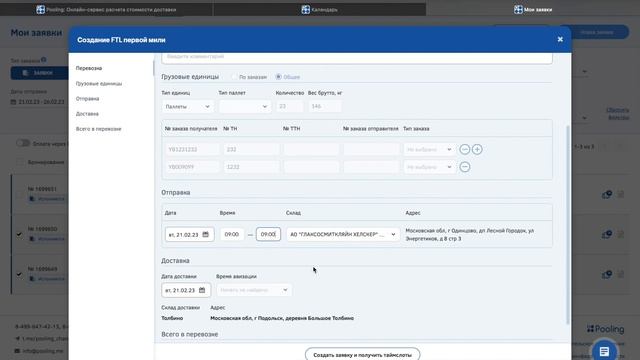Click the Podolsk delivery address text
The height and width of the screenshot is (360, 640).
(282, 318)
